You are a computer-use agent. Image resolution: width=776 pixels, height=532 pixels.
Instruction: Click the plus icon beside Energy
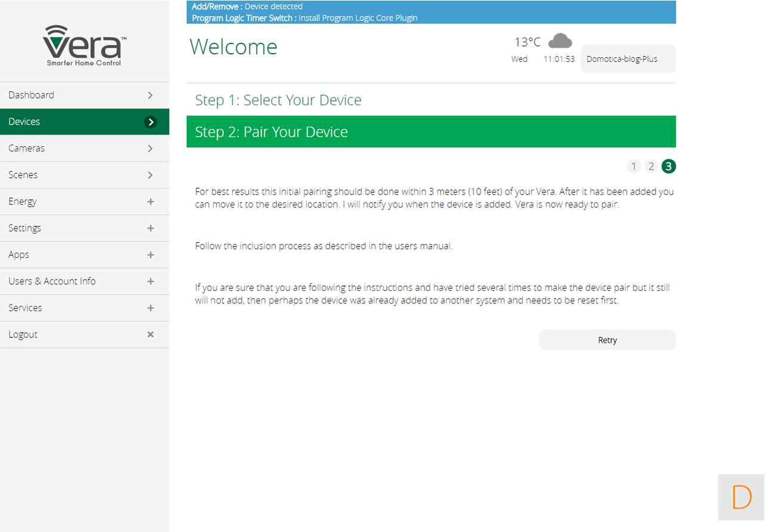(150, 202)
